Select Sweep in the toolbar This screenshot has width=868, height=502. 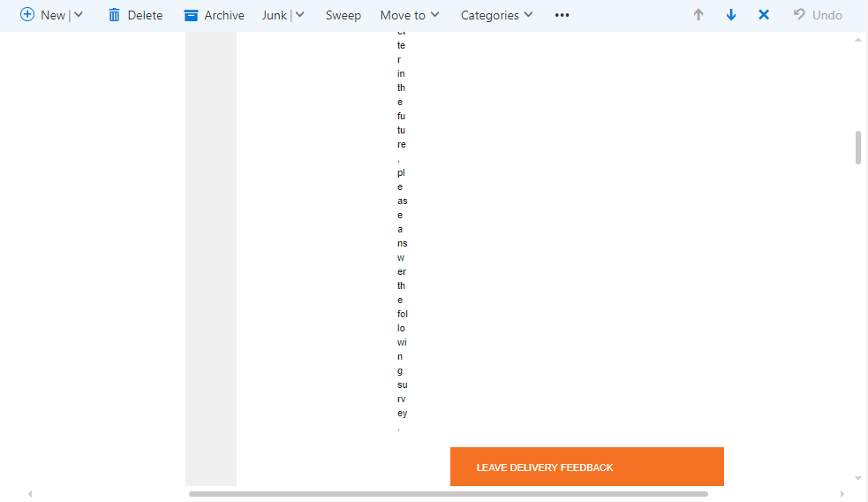tap(343, 15)
